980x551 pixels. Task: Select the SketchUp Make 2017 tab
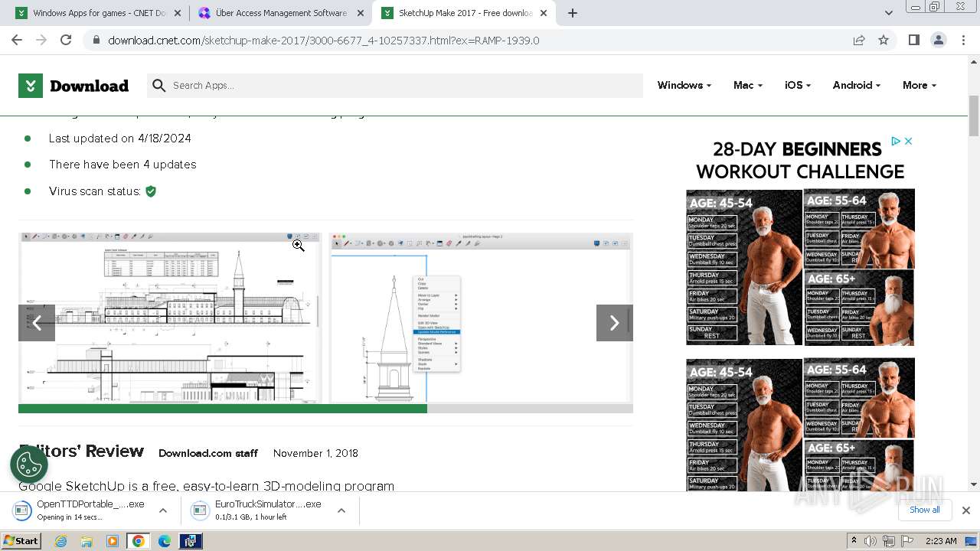click(x=465, y=13)
